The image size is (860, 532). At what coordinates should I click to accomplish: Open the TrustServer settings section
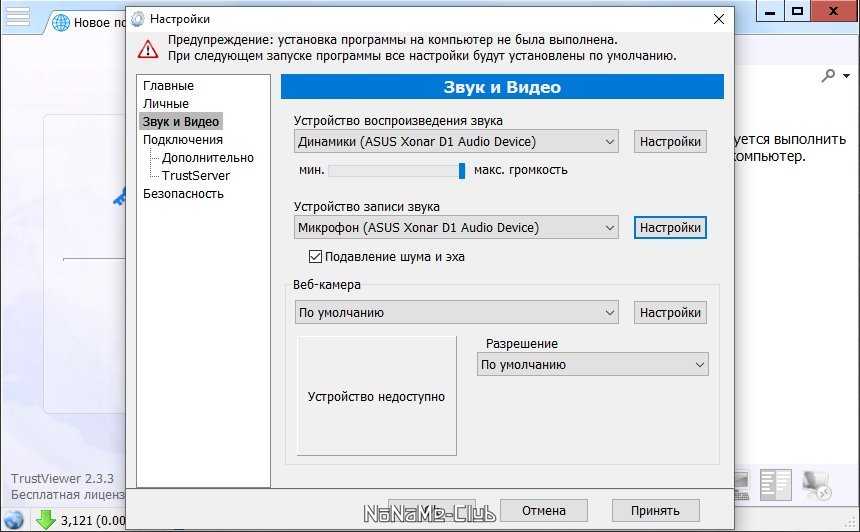[195, 176]
